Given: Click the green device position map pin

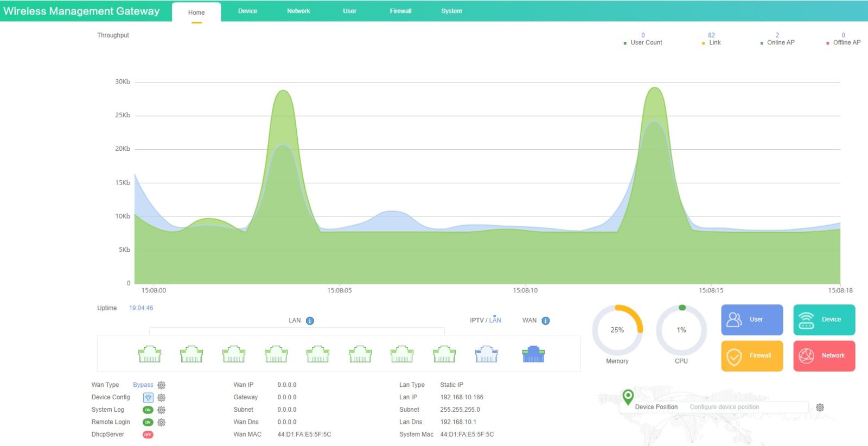Looking at the screenshot, I should point(628,397).
